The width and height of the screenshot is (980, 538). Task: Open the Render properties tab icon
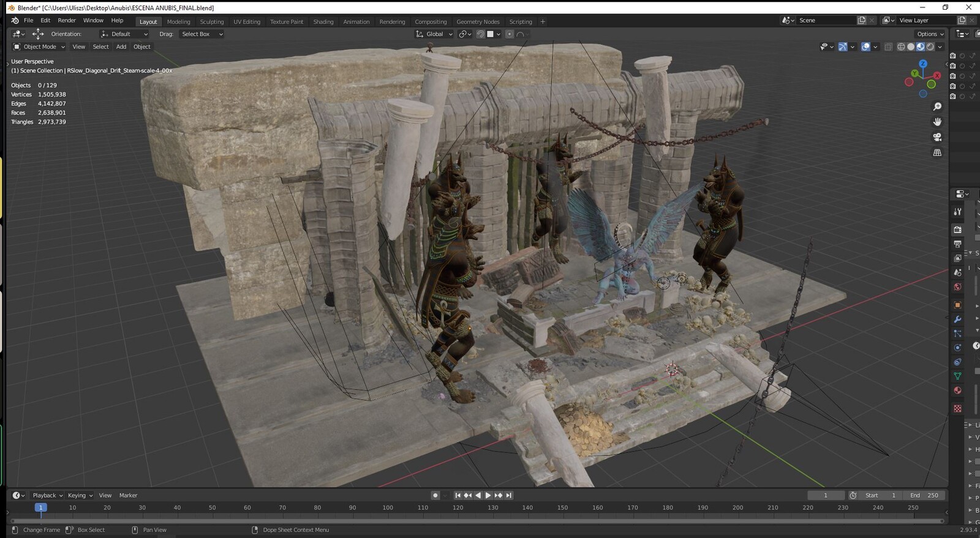point(957,230)
